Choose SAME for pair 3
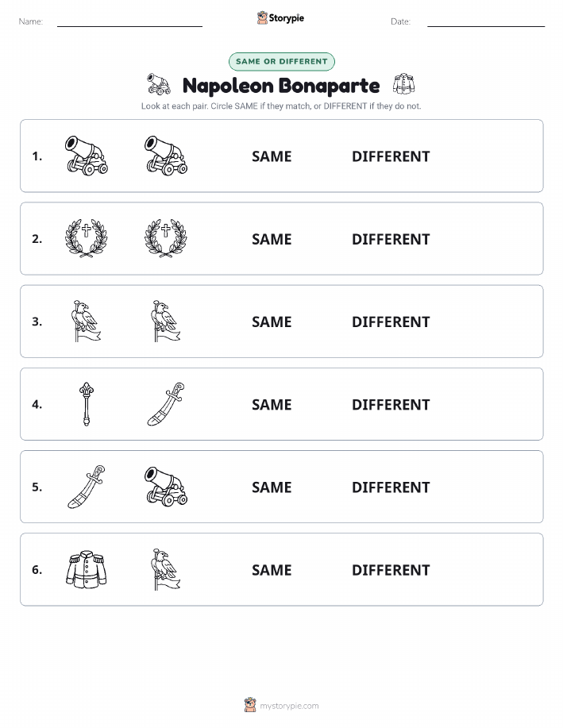This screenshot has width=563, height=728. pyautogui.click(x=272, y=322)
